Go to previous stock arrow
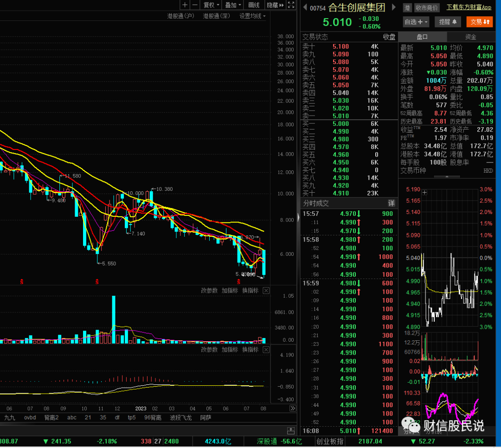This screenshot has height=448, width=501. click(305, 7)
